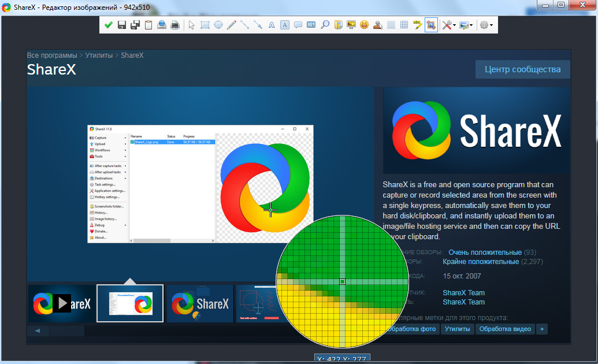Click the 'Обработка видео' tag
This screenshot has height=364, width=598.
tap(505, 329)
